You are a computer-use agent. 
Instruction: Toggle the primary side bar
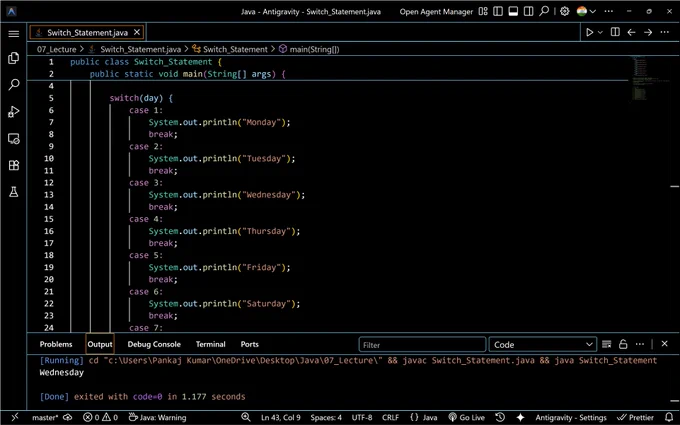click(x=498, y=11)
